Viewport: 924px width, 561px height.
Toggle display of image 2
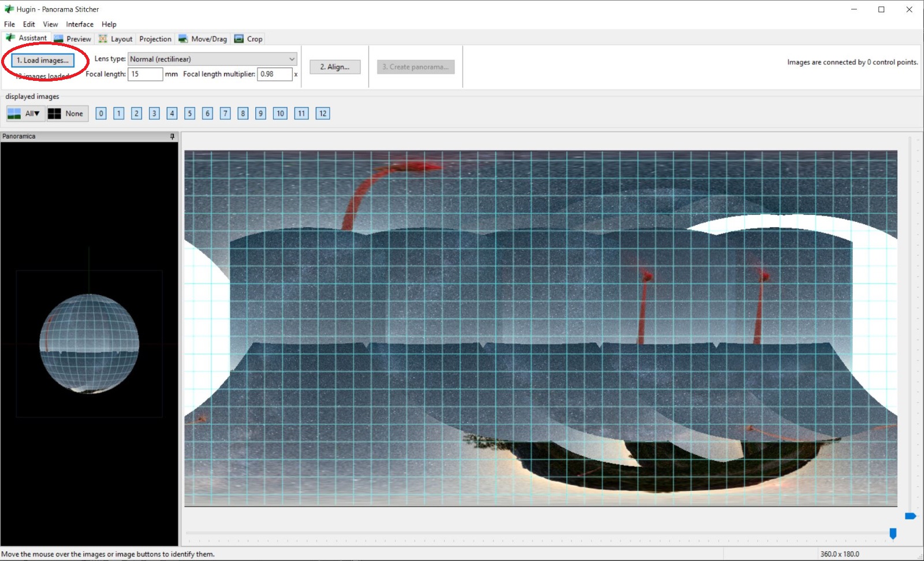[x=136, y=113]
